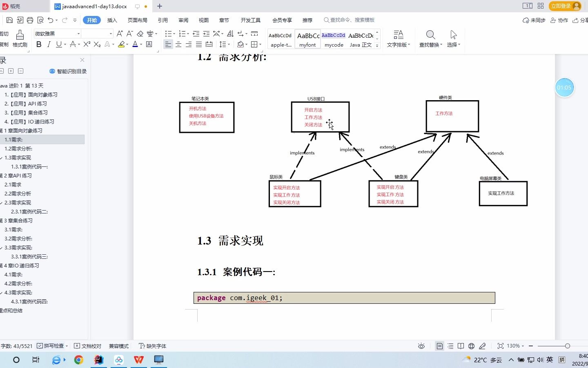Apply superscript formatting X²
The image size is (588, 368).
(x=87, y=44)
